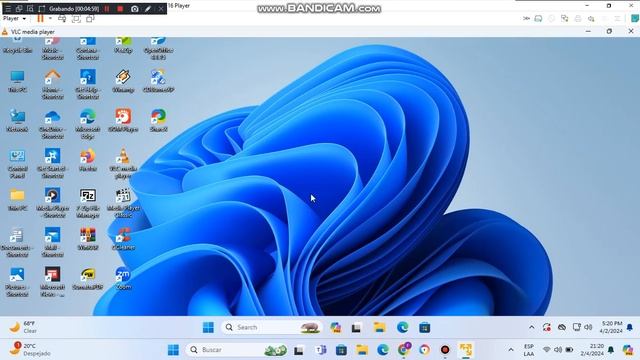
Task: Select the Get Help shortcut desktop icon
Action: pyautogui.click(x=88, y=84)
